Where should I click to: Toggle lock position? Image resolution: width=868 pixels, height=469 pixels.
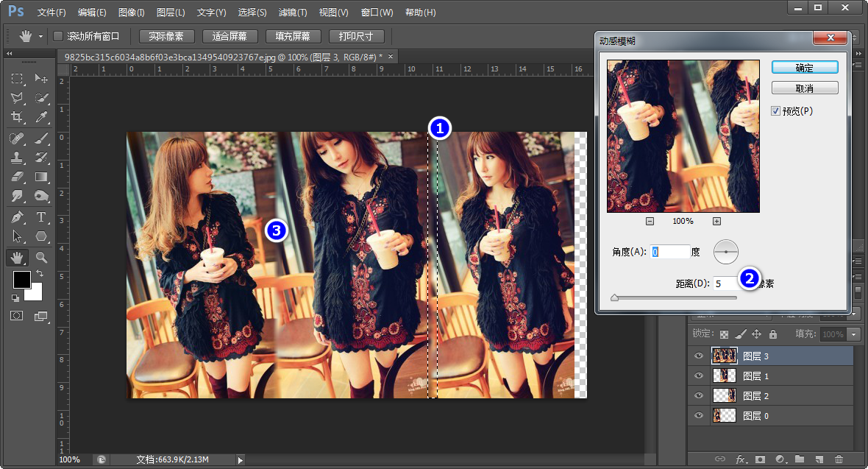point(757,334)
